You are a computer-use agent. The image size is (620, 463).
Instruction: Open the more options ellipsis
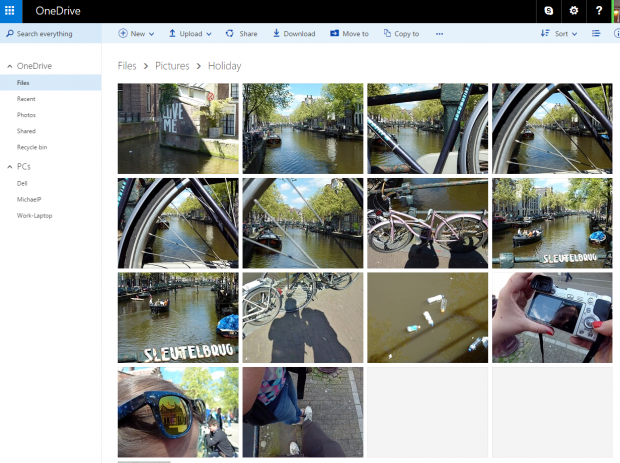[x=439, y=34]
